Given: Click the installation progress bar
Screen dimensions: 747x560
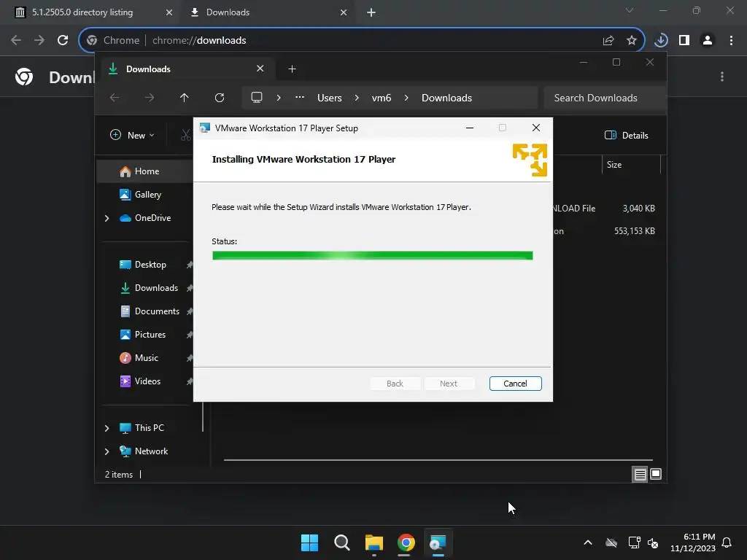Looking at the screenshot, I should (372, 255).
